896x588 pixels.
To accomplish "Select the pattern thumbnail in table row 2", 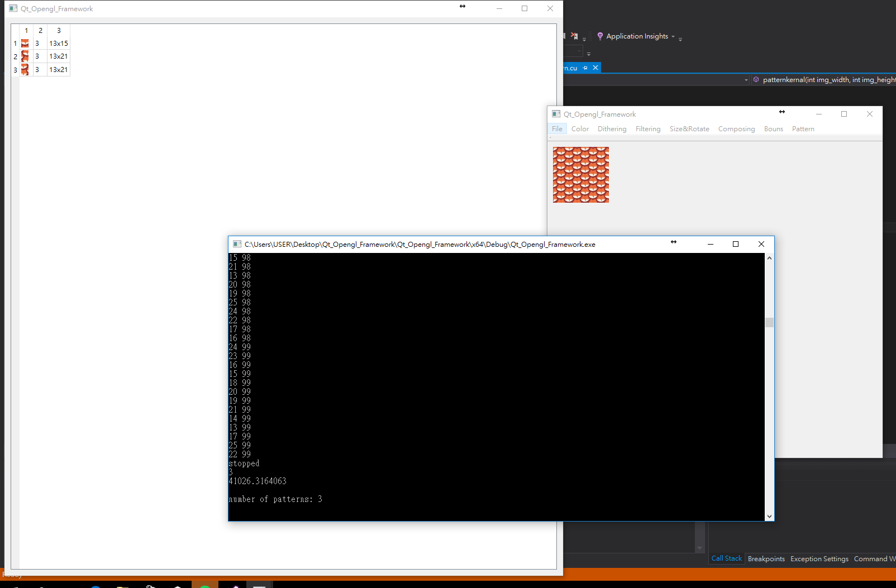I will (x=25, y=56).
